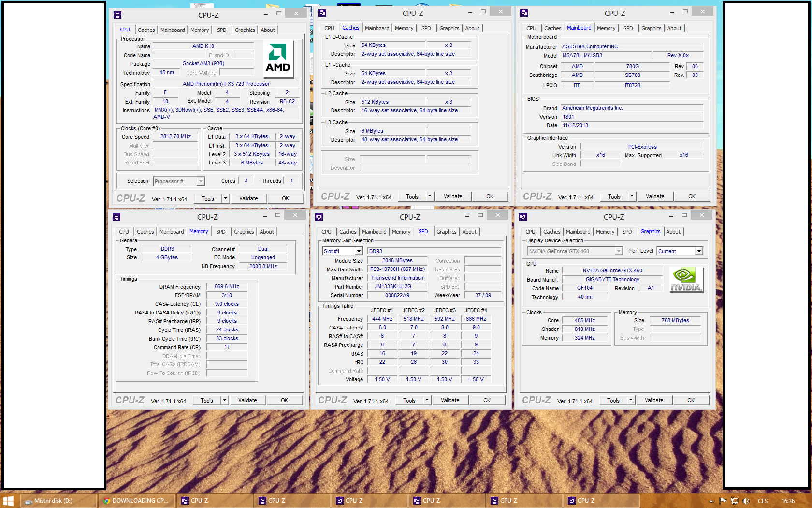This screenshot has width=812, height=508.
Task: Click the GPU core clock 405 MHz field
Action: 585,320
